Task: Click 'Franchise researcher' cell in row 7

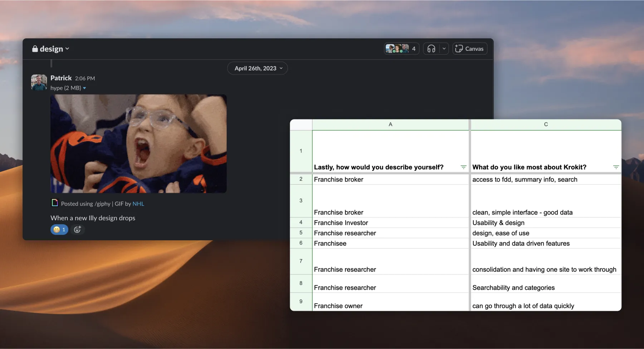Action: [390, 261]
